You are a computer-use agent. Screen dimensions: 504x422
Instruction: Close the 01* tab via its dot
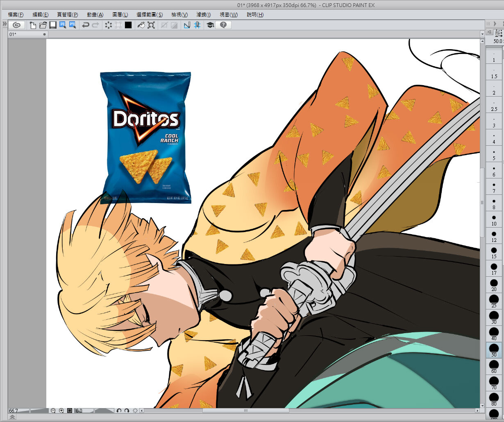[44, 35]
